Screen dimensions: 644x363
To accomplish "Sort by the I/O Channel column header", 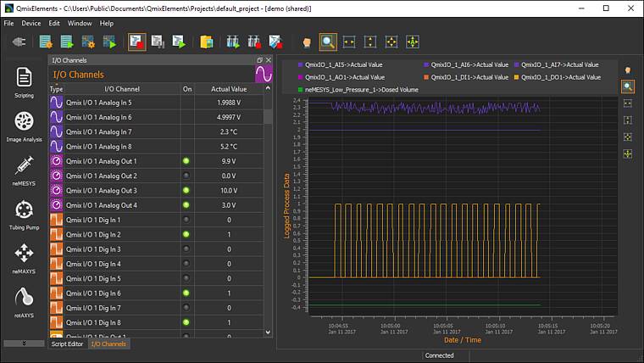I will tap(122, 89).
